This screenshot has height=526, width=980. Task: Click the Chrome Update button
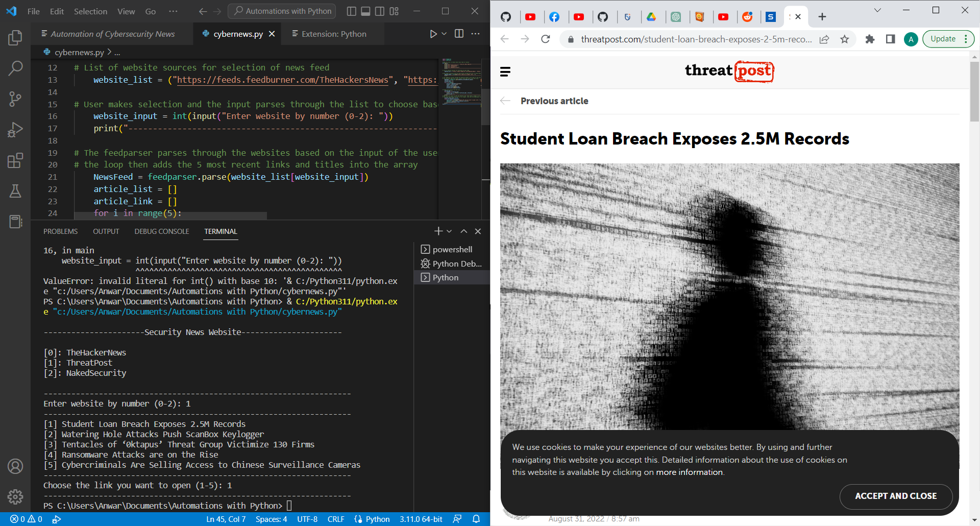pyautogui.click(x=943, y=39)
